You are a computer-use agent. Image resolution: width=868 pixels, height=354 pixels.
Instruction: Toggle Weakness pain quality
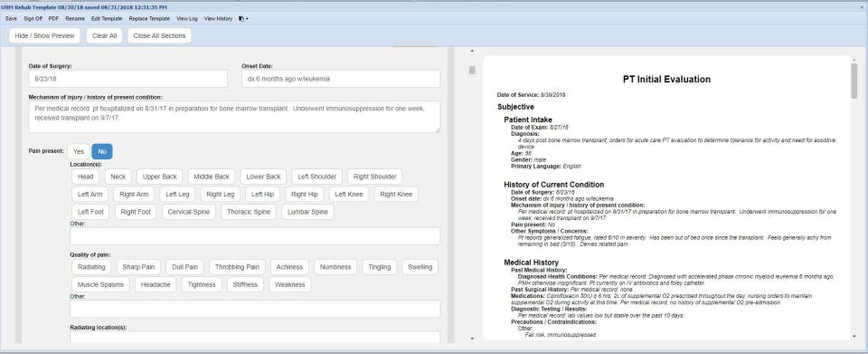tap(290, 285)
